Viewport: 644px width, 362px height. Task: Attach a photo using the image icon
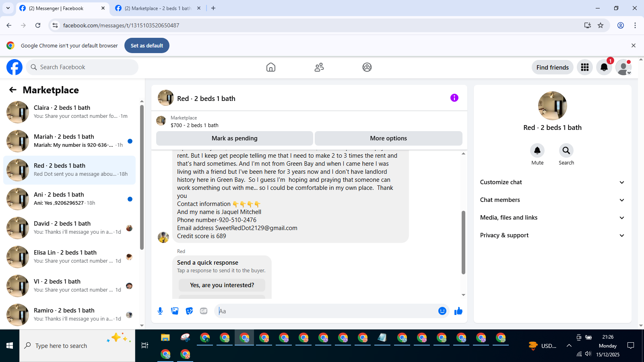[x=175, y=311]
